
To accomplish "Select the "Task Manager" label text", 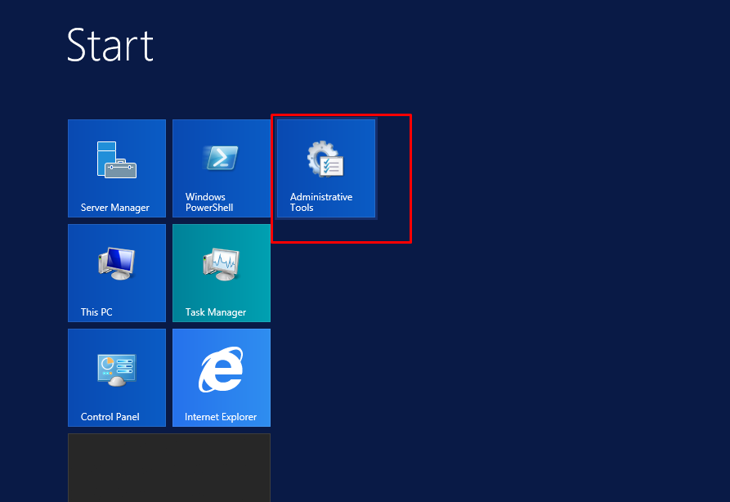I will point(215,312).
